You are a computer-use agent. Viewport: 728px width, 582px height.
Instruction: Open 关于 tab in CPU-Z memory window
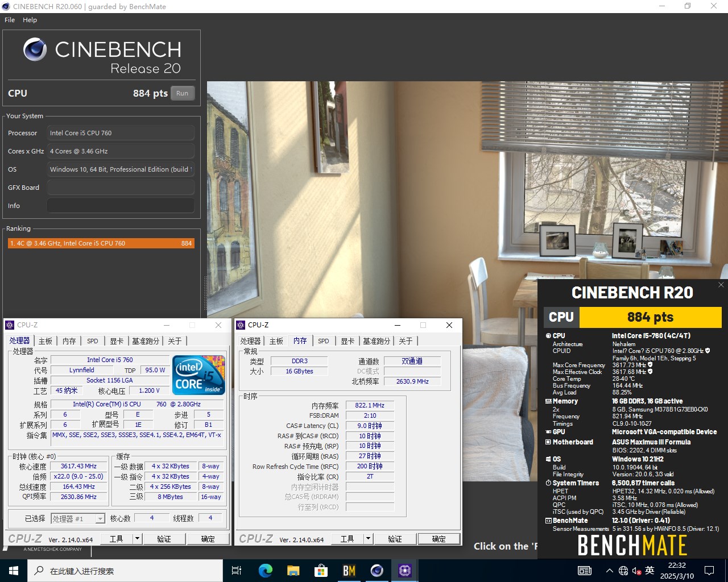(x=406, y=341)
